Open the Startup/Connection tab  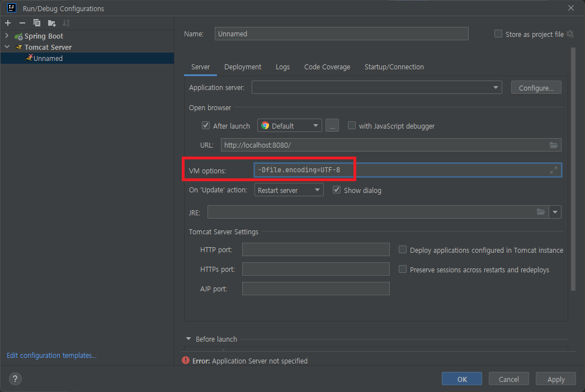394,67
